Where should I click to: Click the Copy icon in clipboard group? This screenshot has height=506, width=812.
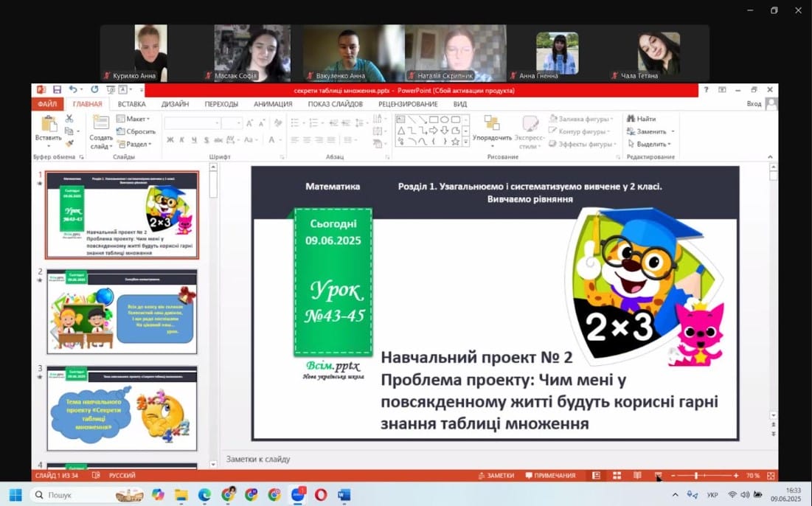[x=69, y=131]
